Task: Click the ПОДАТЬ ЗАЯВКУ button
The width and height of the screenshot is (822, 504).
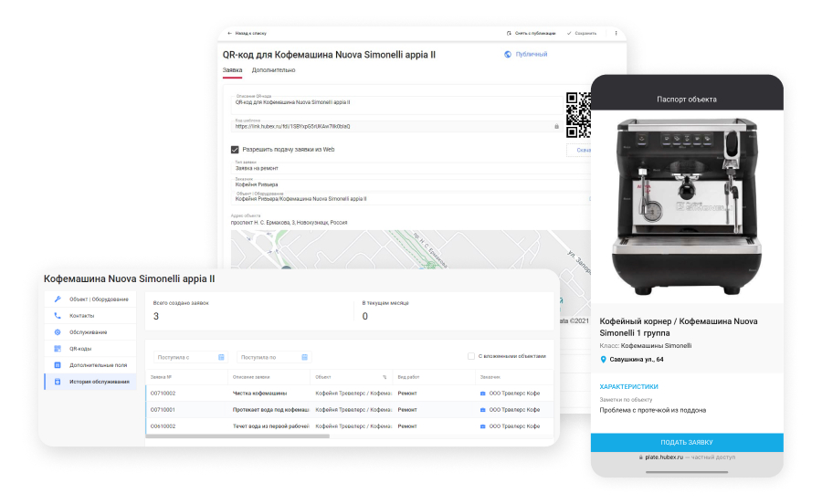Action: click(687, 442)
